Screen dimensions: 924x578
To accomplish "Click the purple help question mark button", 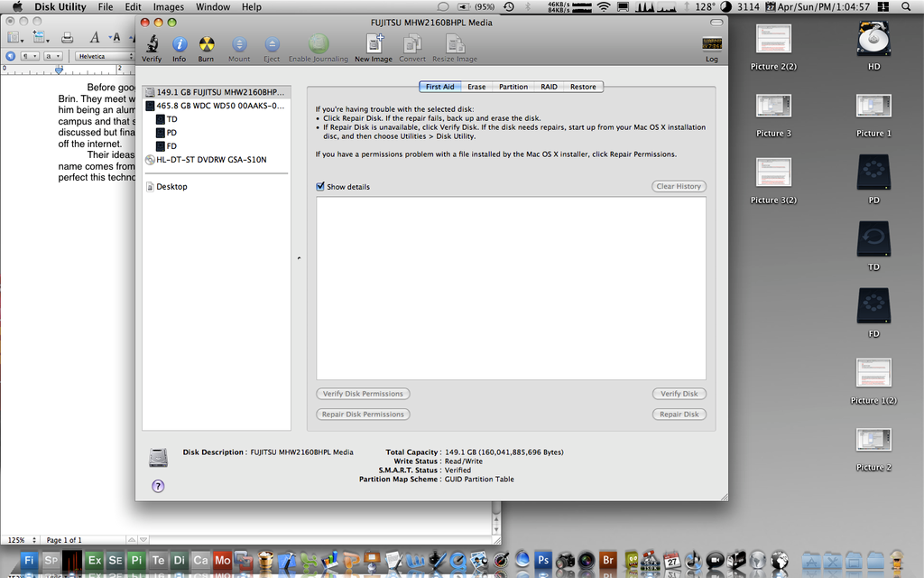I will tap(158, 486).
